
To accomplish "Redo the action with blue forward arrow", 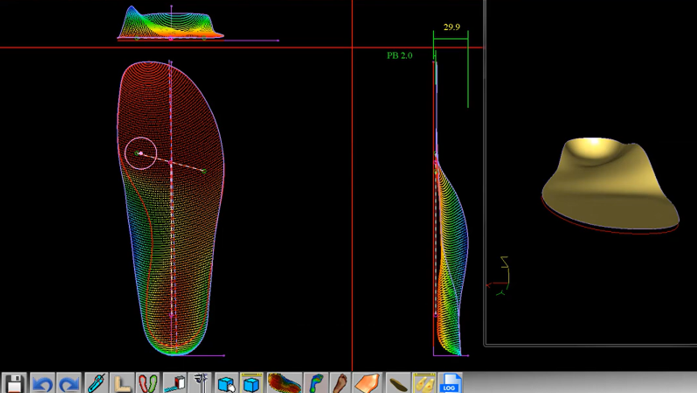I will (69, 383).
